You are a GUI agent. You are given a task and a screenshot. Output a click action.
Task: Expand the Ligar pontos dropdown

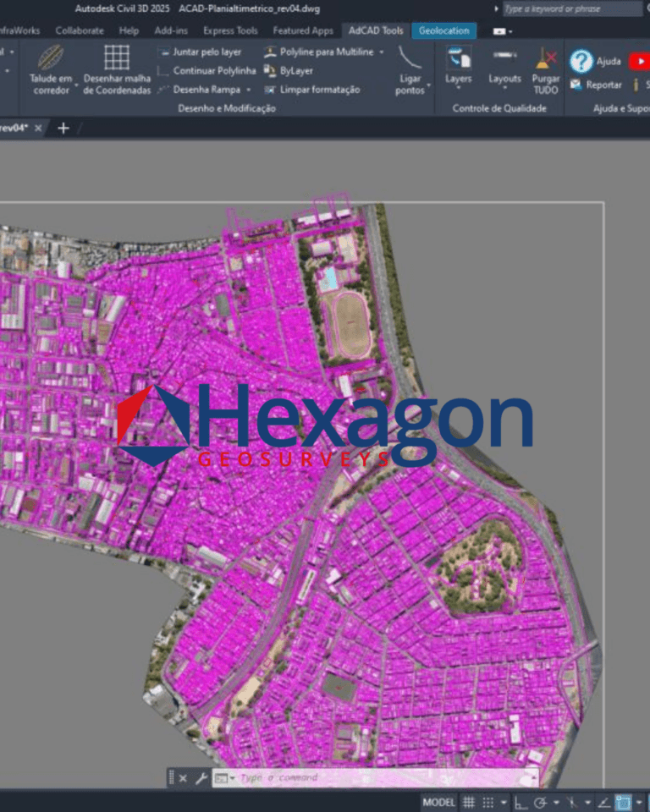pos(428,85)
